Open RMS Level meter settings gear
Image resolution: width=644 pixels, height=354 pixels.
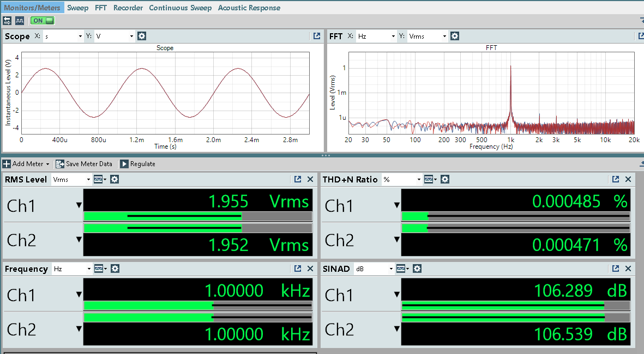(115, 179)
